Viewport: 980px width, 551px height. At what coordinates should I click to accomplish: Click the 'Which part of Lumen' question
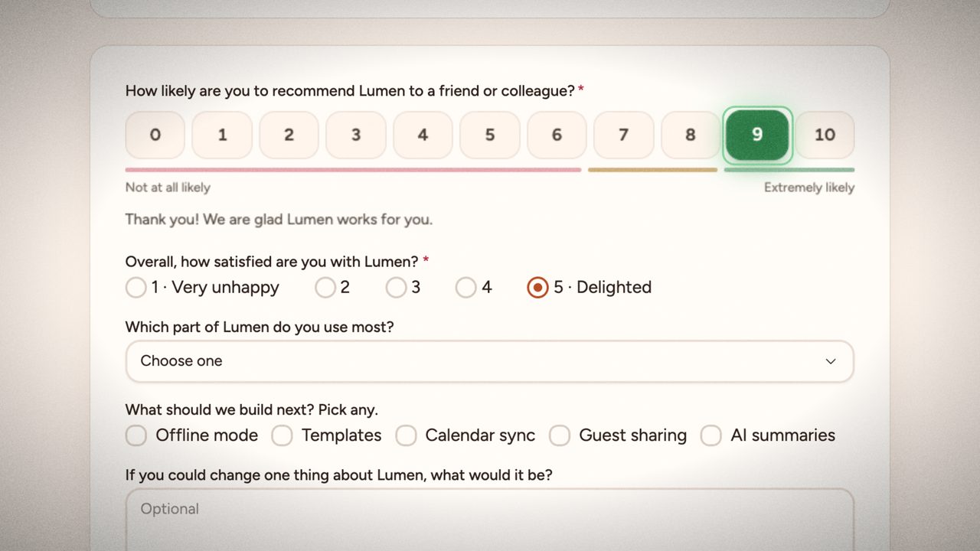click(260, 328)
